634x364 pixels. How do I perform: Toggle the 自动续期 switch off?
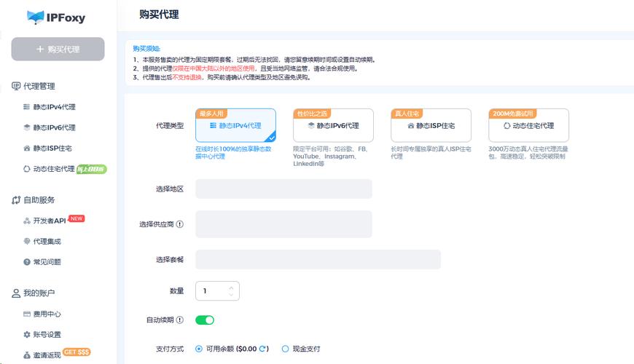coord(205,320)
